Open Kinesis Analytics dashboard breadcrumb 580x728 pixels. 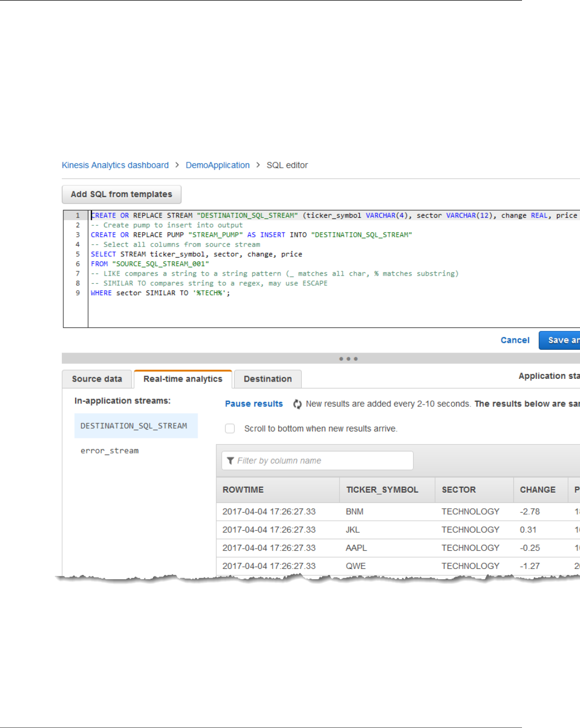[x=115, y=165]
